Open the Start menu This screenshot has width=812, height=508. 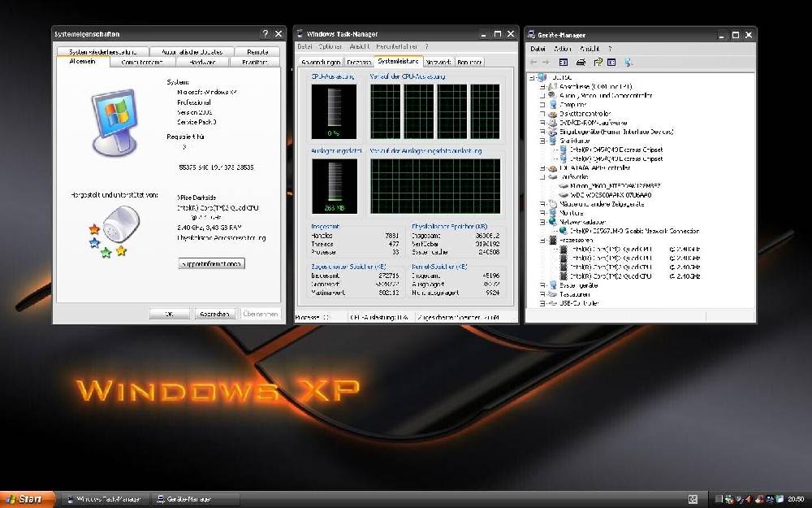pos(26,499)
